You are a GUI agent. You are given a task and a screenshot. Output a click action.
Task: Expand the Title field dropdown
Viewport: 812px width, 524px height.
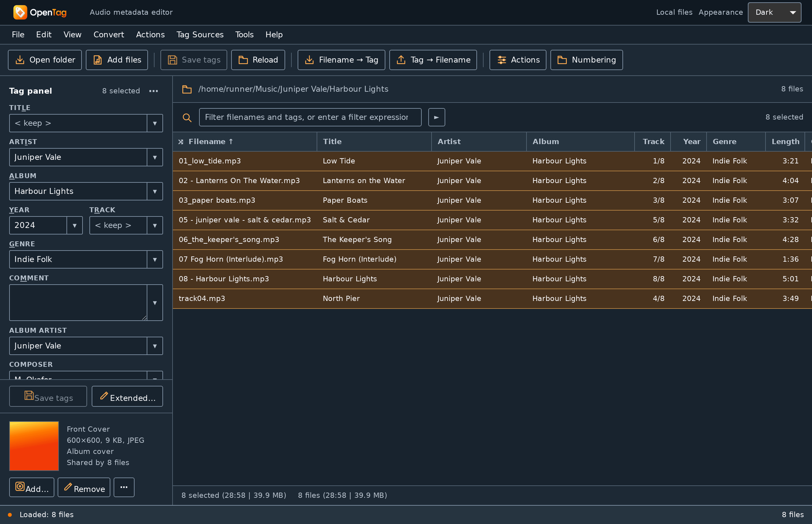(x=155, y=123)
